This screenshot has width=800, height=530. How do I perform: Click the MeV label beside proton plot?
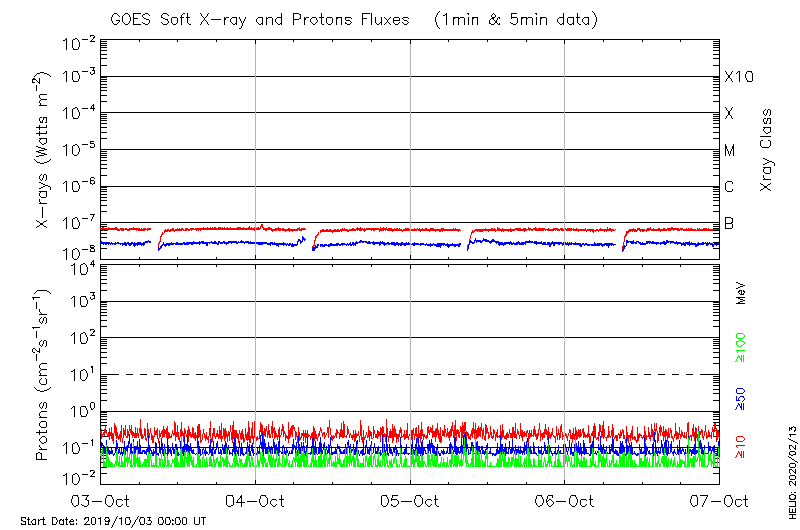pos(742,293)
